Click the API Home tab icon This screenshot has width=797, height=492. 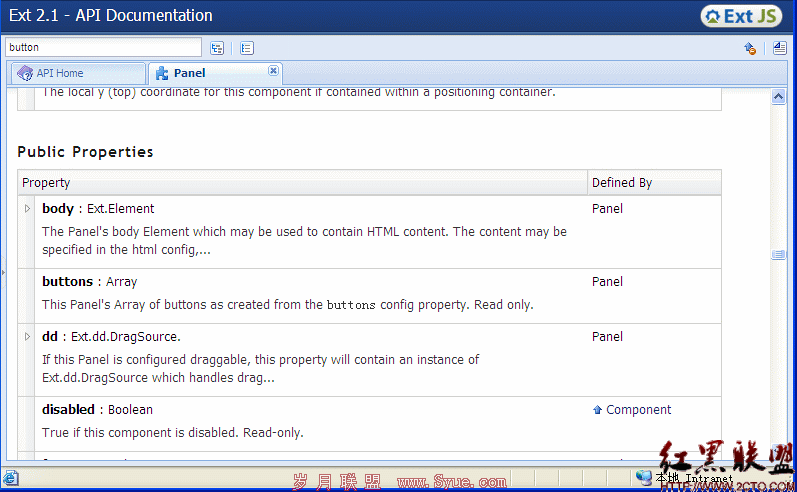coord(25,73)
